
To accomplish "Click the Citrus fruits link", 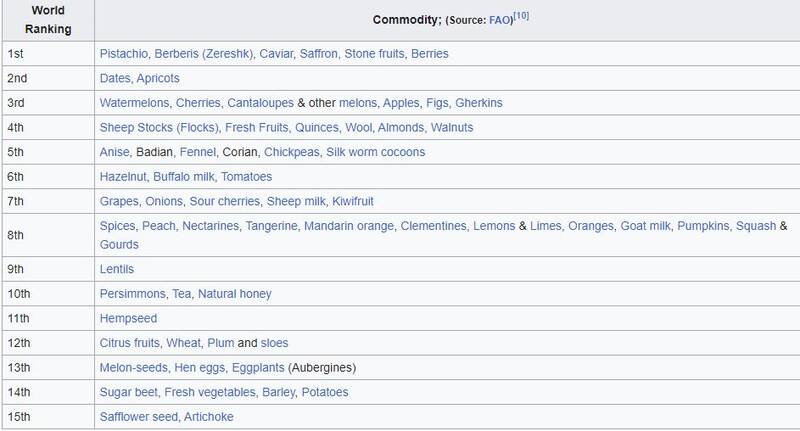I will pyautogui.click(x=131, y=343).
